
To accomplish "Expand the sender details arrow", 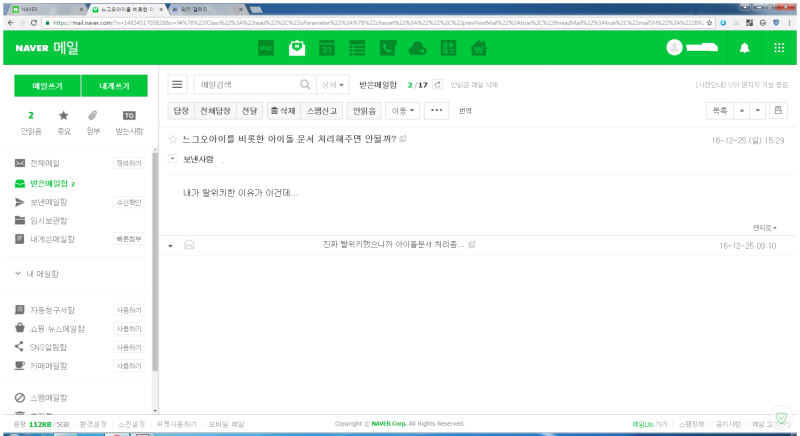I will pyautogui.click(x=172, y=159).
